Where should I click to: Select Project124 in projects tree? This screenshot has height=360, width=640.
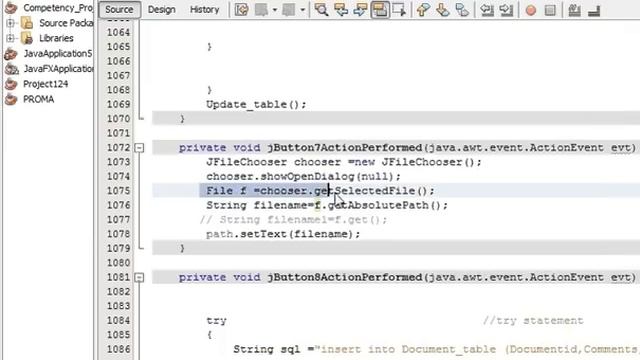(x=45, y=84)
